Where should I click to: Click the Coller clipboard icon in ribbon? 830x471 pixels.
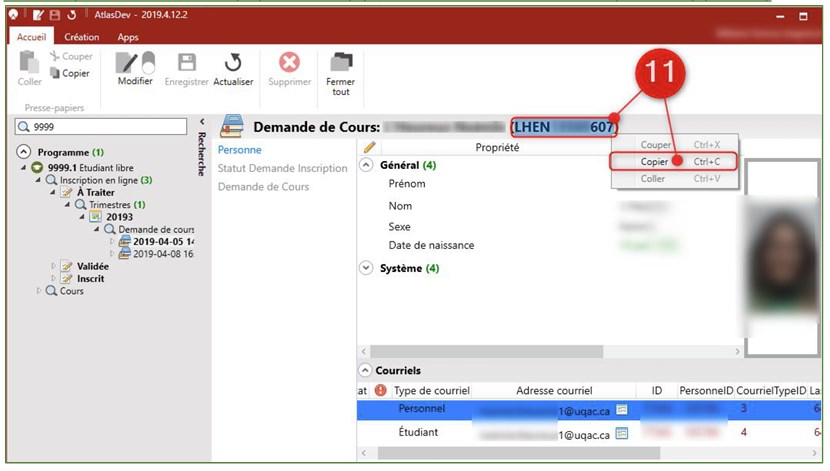tap(30, 63)
